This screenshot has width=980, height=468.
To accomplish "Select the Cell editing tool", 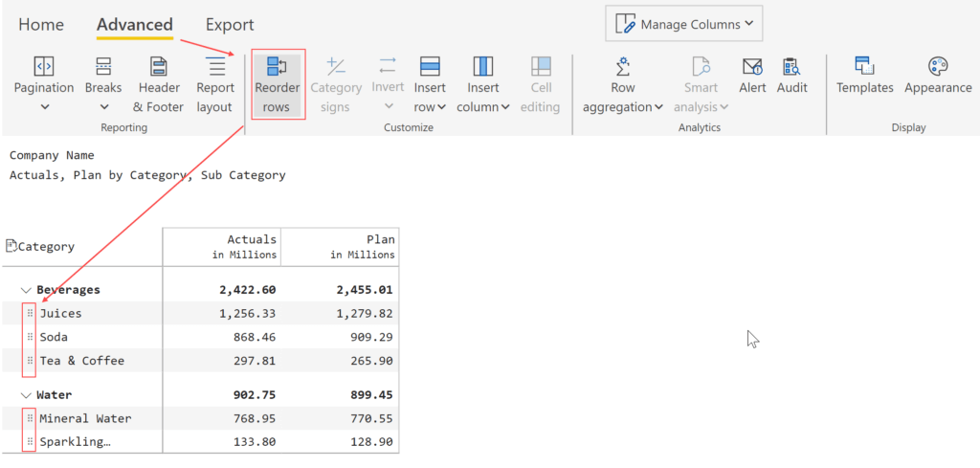I will [x=541, y=86].
